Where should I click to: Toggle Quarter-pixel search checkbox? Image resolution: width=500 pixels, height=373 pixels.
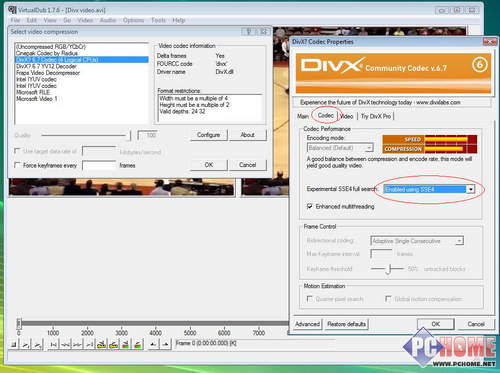coord(310,298)
